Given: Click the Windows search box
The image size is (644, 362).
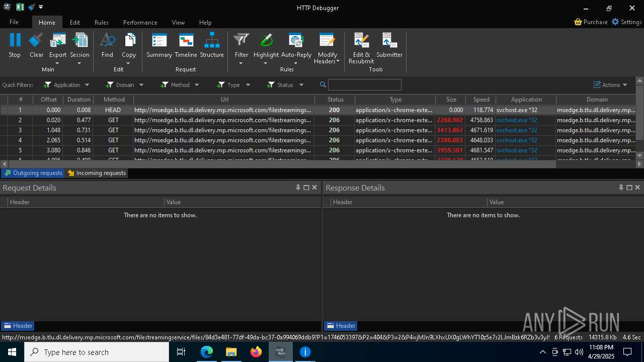Looking at the screenshot, I should click(97, 352).
